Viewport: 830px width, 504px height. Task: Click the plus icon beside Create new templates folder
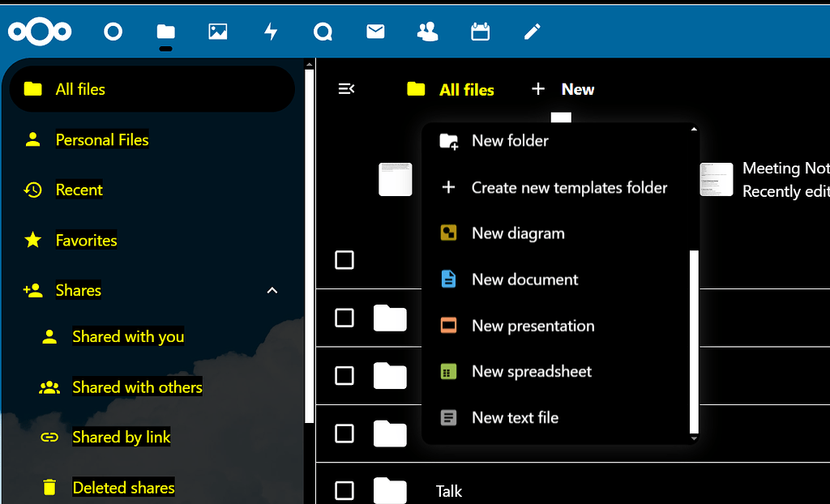pos(449,187)
